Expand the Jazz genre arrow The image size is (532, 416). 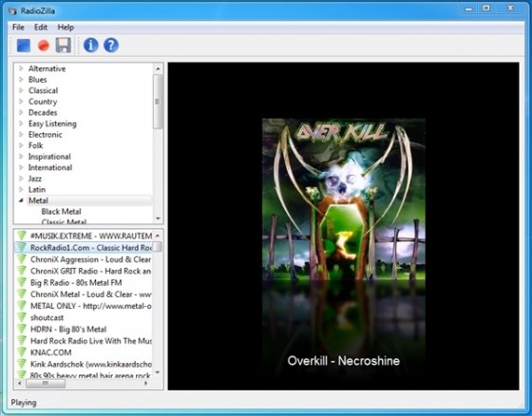pos(21,179)
